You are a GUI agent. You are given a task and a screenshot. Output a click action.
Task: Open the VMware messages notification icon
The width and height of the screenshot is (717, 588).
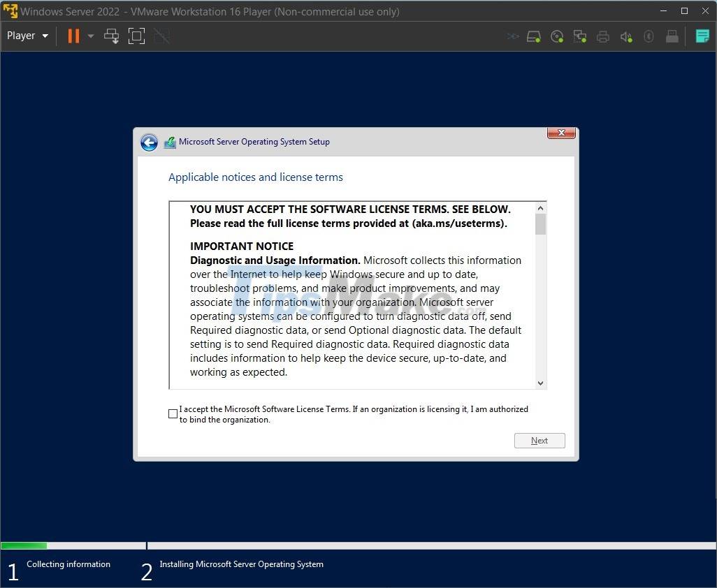702,36
